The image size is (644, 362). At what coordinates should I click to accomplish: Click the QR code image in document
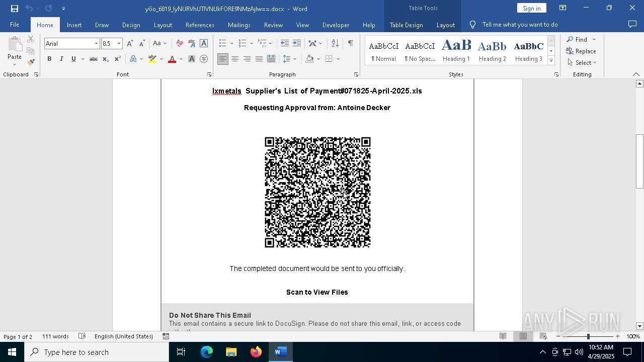pos(317,192)
